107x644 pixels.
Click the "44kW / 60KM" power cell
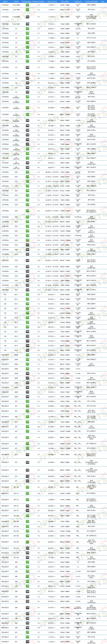pyautogui.click(x=65, y=38)
